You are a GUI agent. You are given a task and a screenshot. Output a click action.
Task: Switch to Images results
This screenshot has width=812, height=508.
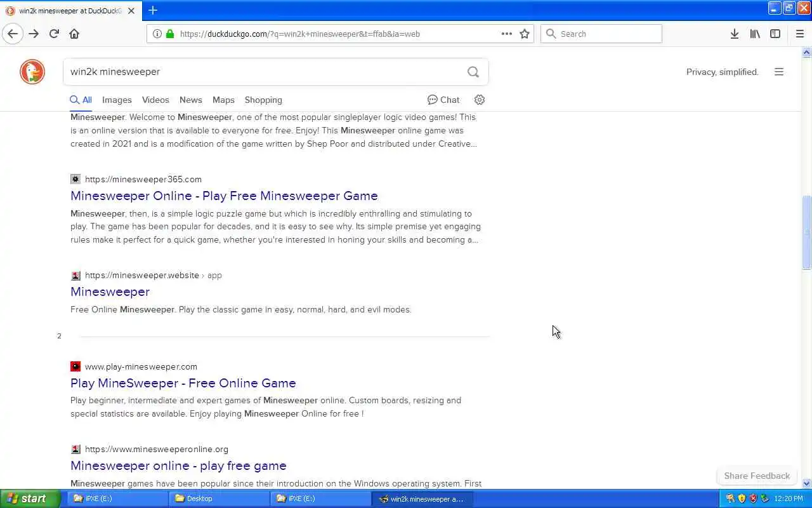pos(117,100)
